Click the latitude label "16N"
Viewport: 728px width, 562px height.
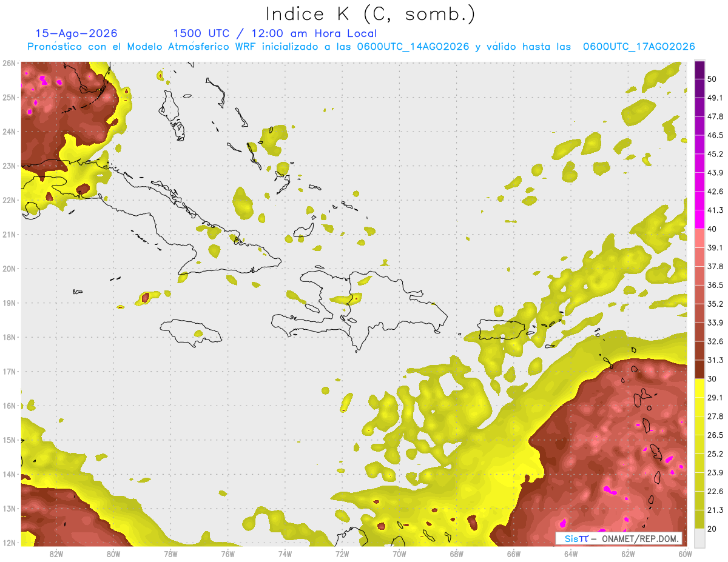click(x=9, y=406)
